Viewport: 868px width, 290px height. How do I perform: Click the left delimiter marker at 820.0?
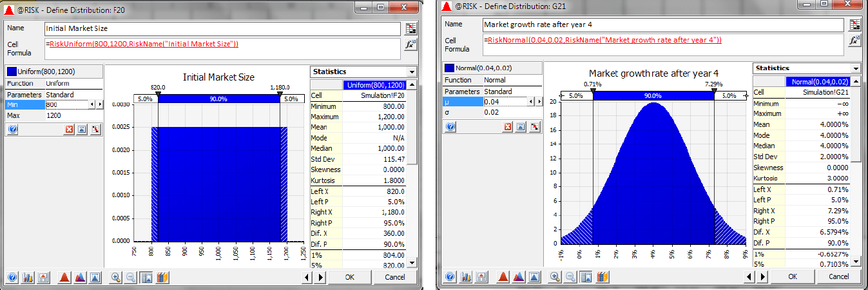tap(158, 94)
